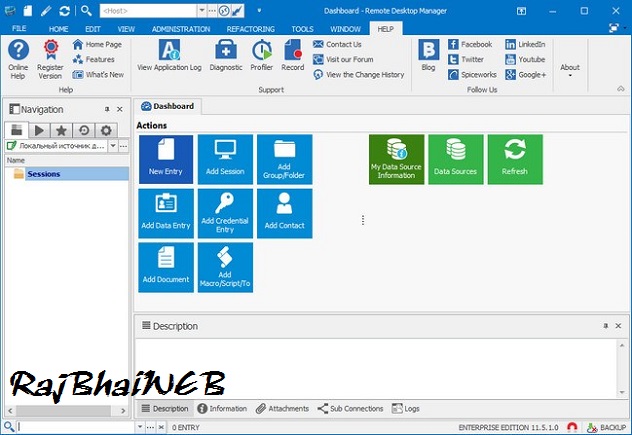Image resolution: width=632 pixels, height=435 pixels.
Task: Click Register Version ribbon icon
Action: [50, 59]
